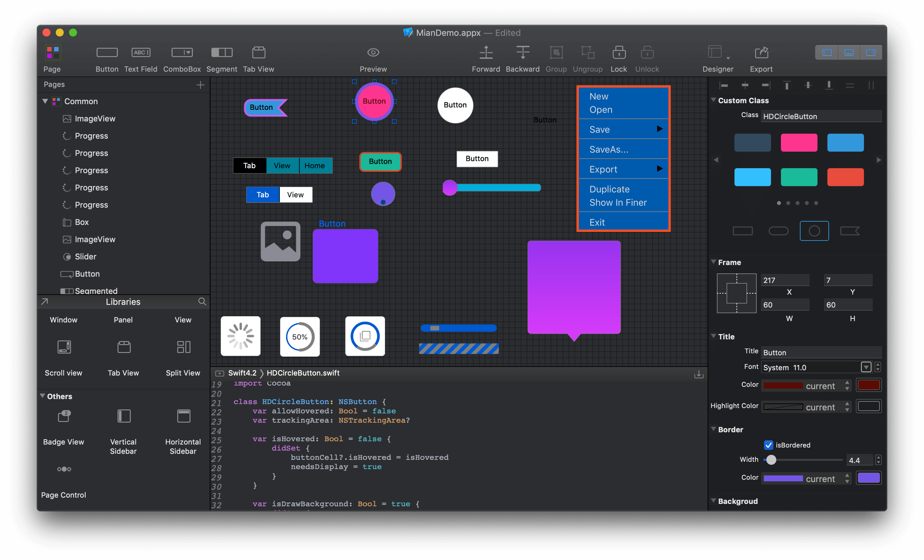Click the Page toolbar icon
The width and height of the screenshot is (924, 560).
point(53,52)
